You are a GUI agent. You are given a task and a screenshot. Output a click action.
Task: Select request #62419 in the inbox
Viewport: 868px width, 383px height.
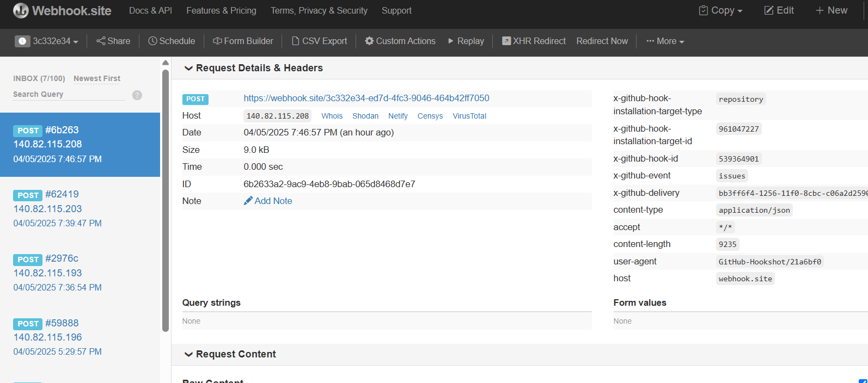click(x=80, y=209)
